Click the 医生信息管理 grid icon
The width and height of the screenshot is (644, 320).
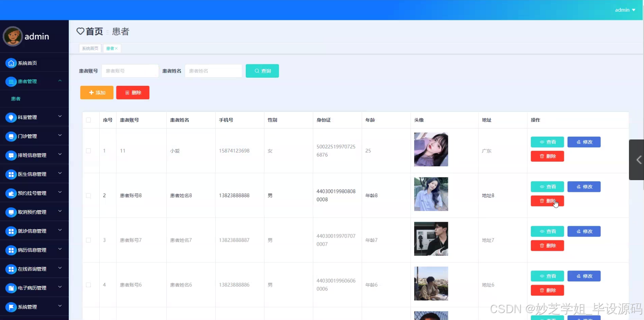click(11, 174)
